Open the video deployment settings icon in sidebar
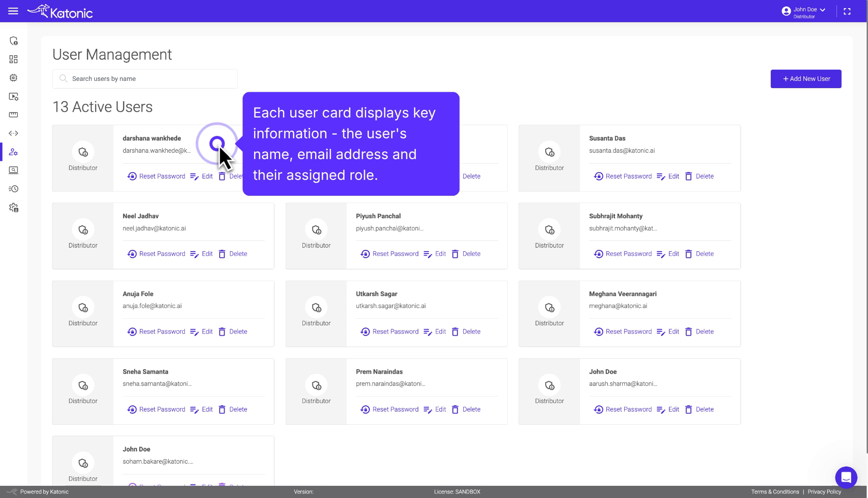868x498 pixels. [14, 97]
